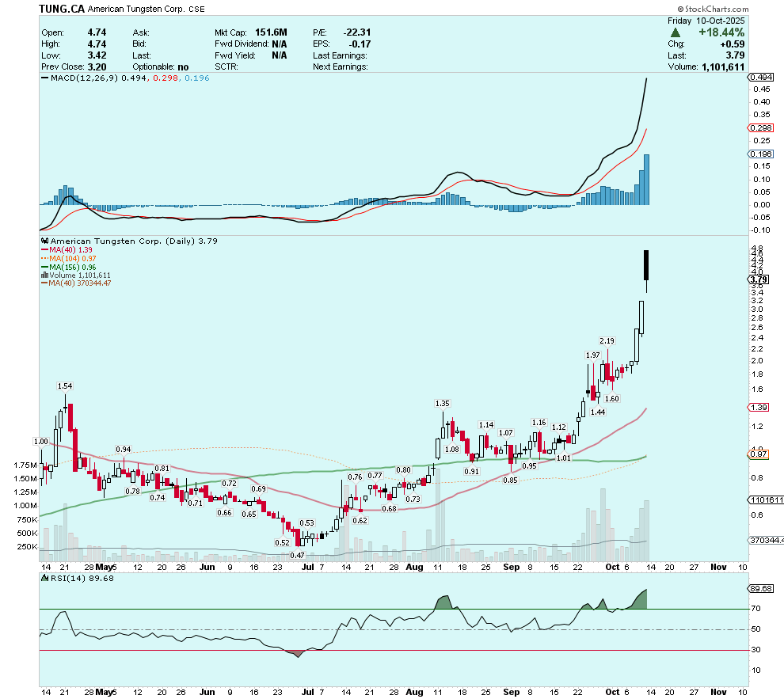784x699 pixels.
Task: Click the 1.44 price label
Action: coord(598,412)
